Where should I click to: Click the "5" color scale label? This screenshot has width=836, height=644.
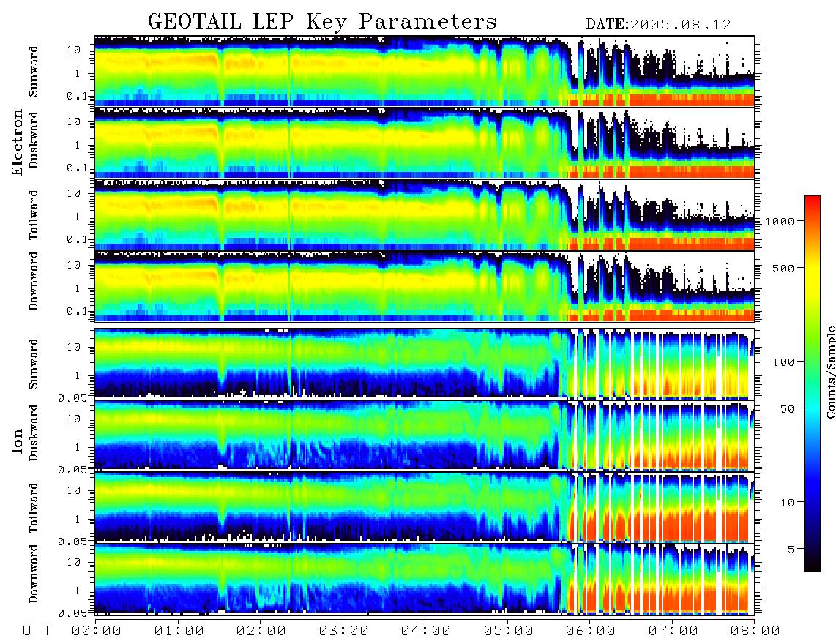791,549
